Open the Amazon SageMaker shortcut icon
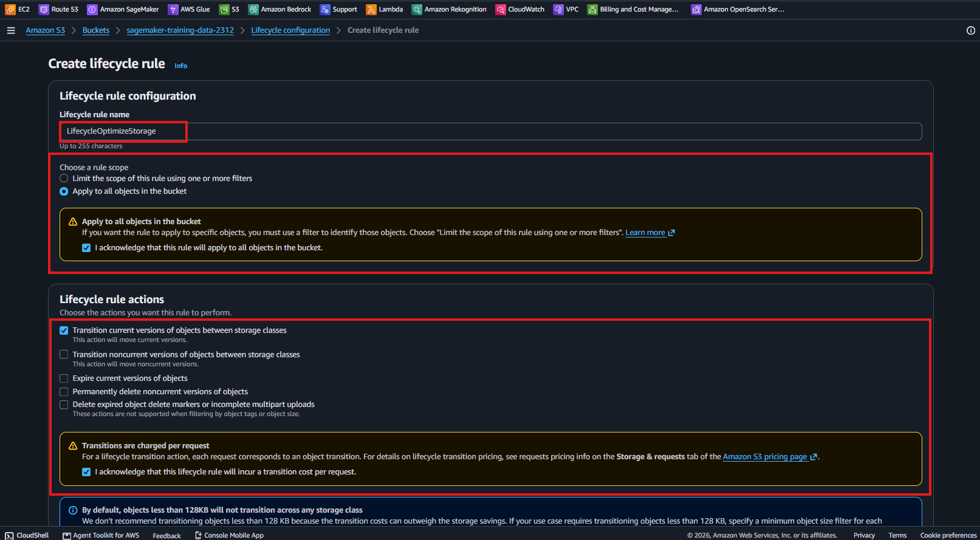Viewport: 980px width, 540px height. [92, 9]
